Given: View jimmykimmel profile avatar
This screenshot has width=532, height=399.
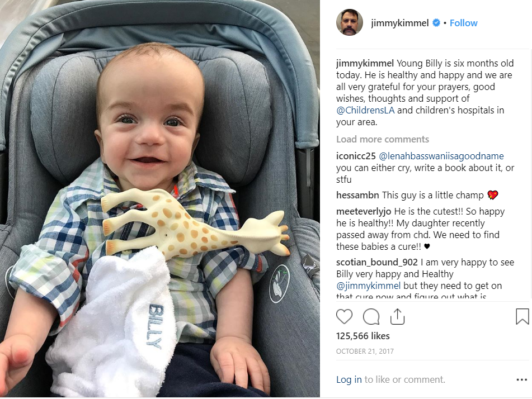Looking at the screenshot, I should pos(350,22).
